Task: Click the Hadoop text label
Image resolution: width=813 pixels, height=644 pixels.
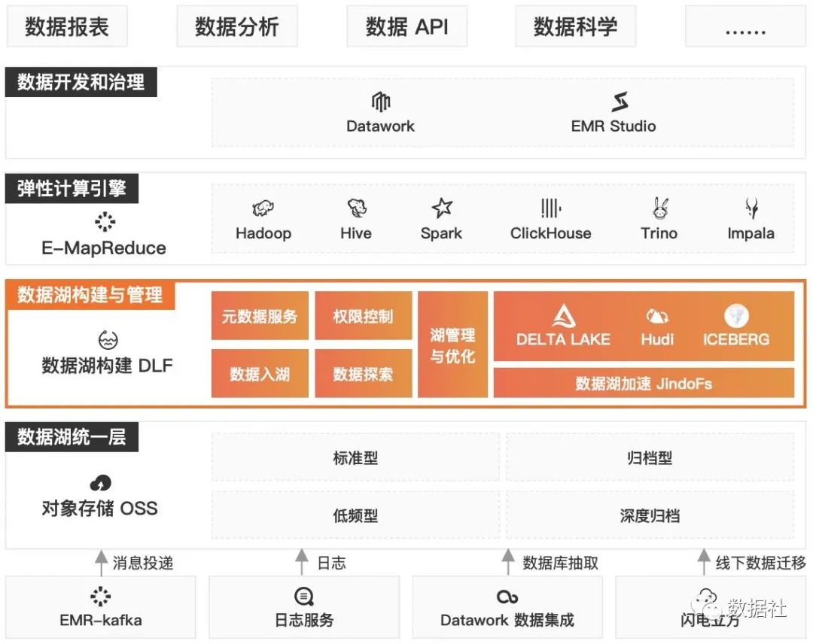Action: (263, 233)
